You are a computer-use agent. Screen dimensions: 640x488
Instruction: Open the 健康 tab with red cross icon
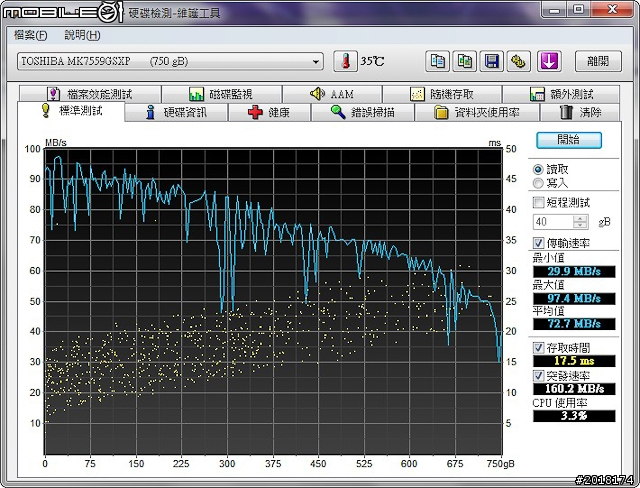coord(270,112)
